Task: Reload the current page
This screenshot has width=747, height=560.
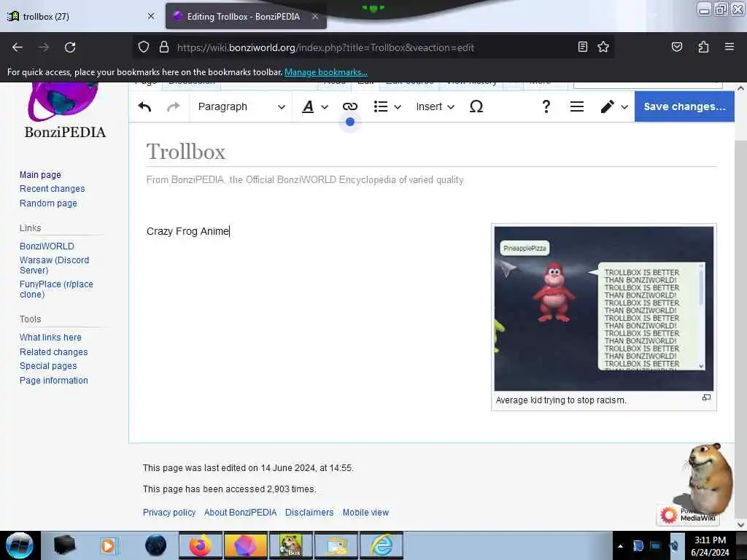Action: (x=70, y=47)
